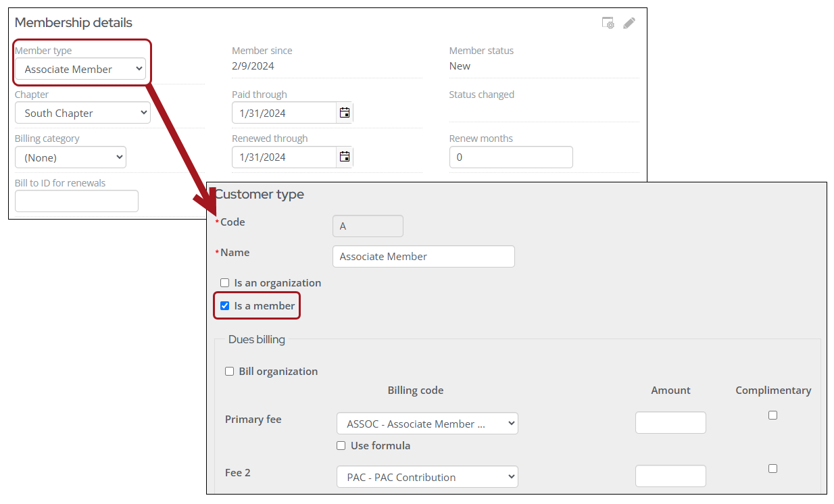The width and height of the screenshot is (834, 504).
Task: Click the edit pencil icon in Membership details
Action: pyautogui.click(x=629, y=22)
